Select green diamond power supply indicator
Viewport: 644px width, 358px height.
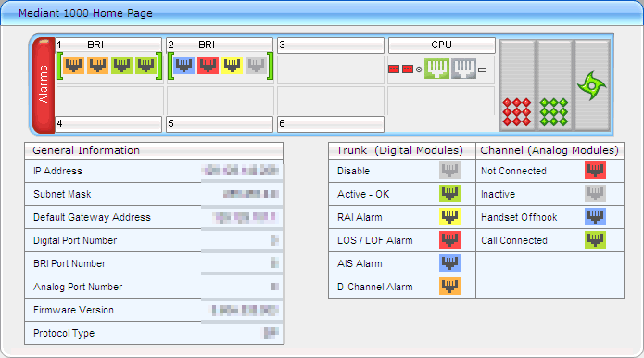(x=553, y=112)
